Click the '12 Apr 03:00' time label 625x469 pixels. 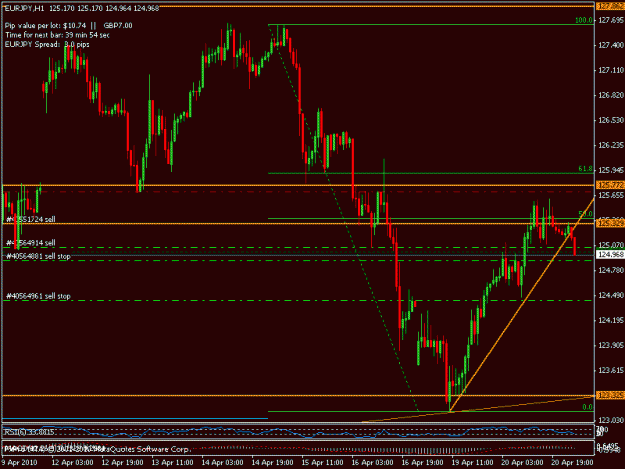72,463
